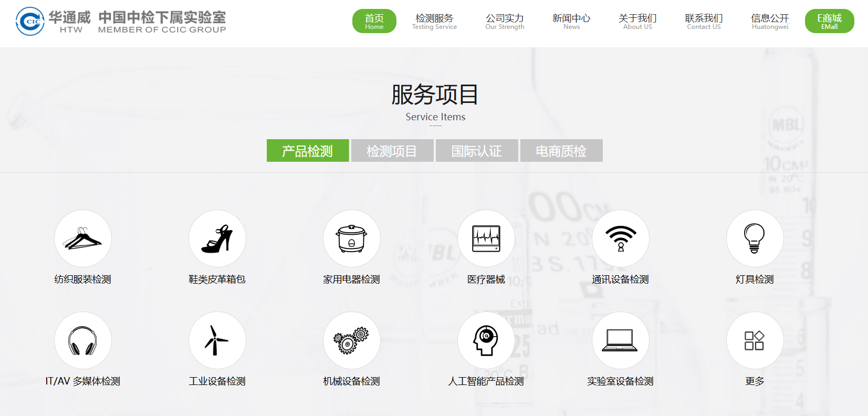
Task: Open 检测服务 Testing Service menu
Action: 434,21
